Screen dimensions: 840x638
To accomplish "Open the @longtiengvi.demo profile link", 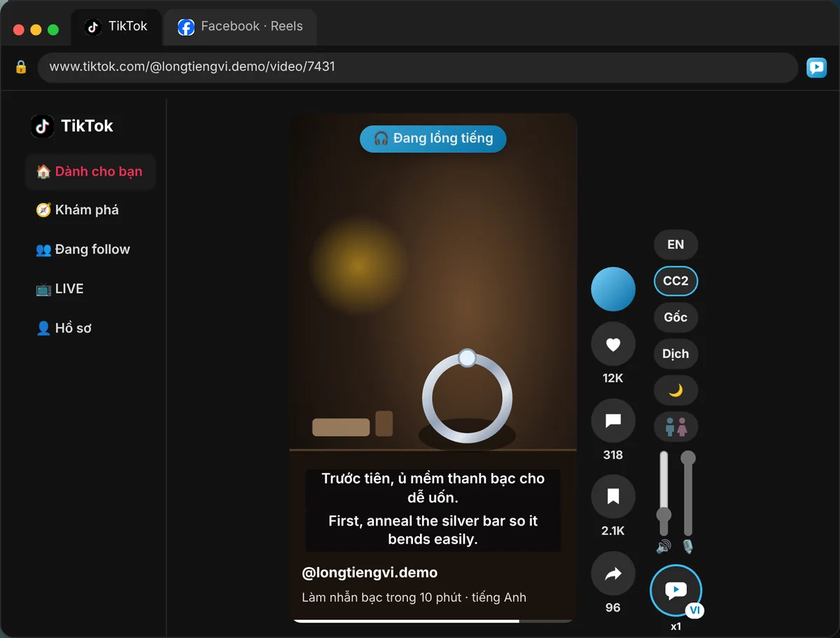I will tap(370, 572).
